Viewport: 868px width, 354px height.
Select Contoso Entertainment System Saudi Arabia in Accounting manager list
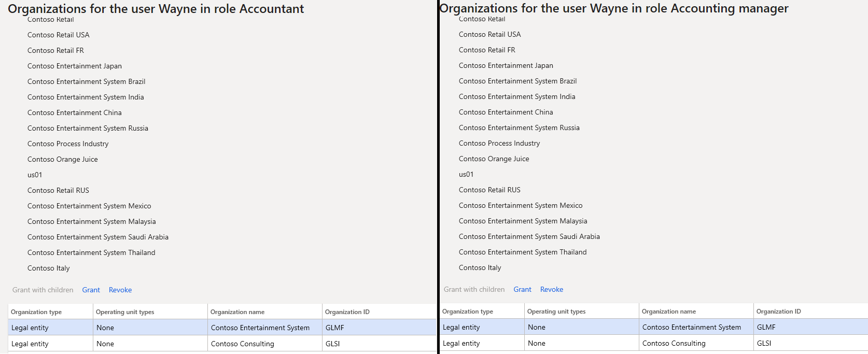[x=529, y=236]
